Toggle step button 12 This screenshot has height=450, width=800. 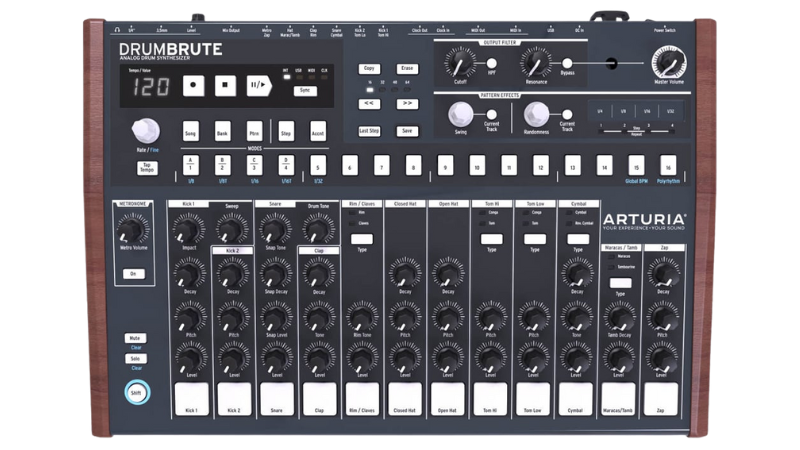pos(541,165)
